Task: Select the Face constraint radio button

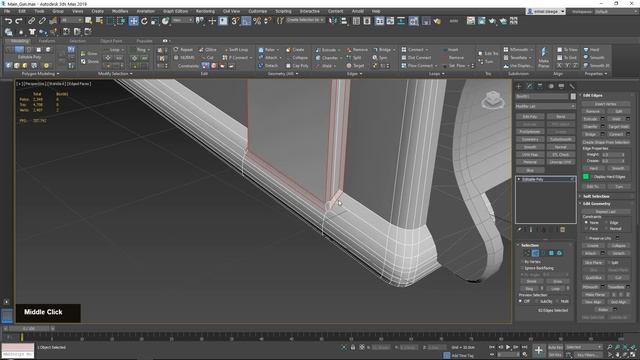Action: (x=587, y=229)
